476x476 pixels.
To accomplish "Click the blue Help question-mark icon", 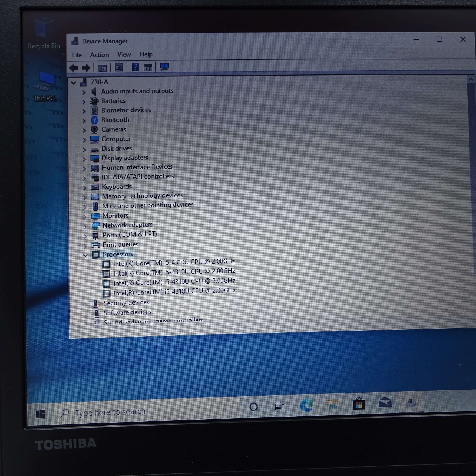I will tap(135, 67).
